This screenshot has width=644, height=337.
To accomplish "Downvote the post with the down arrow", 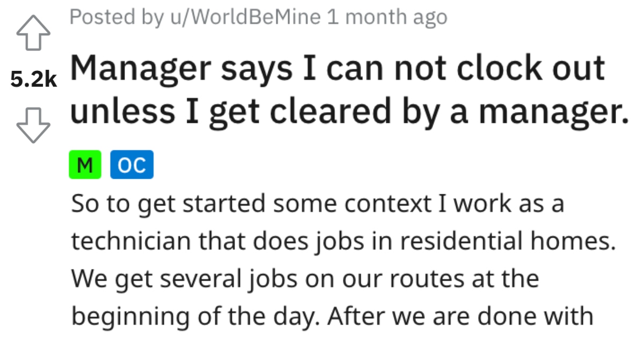I will tap(33, 125).
